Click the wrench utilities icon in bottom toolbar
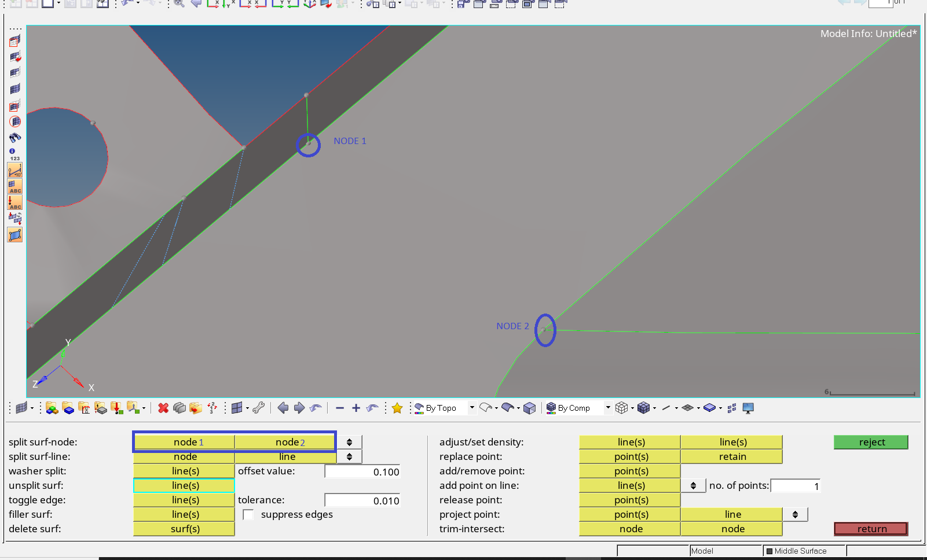Screen dimensions: 927x560 click(x=259, y=408)
